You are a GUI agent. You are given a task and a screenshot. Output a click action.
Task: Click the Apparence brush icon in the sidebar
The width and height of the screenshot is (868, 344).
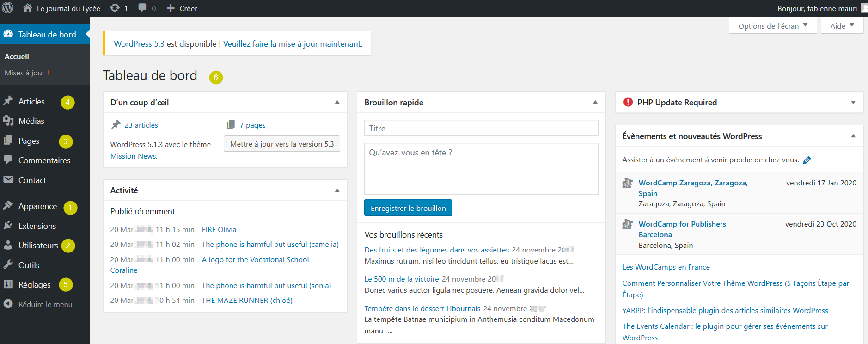8,205
